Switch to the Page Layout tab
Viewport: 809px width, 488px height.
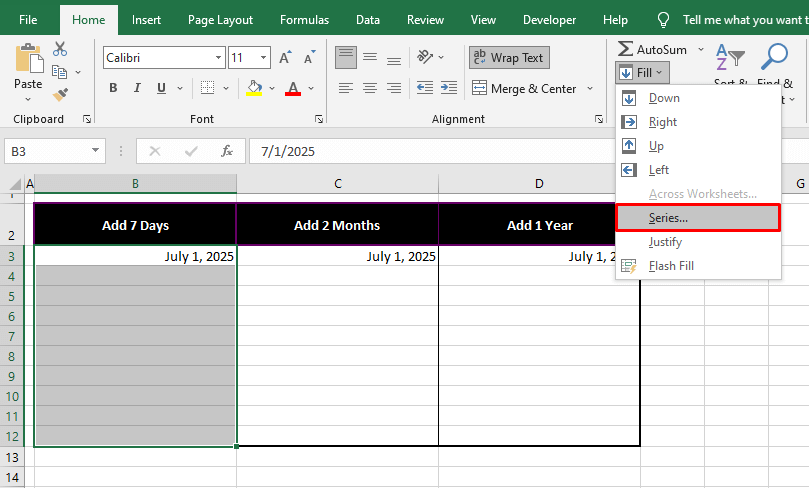pyautogui.click(x=220, y=20)
